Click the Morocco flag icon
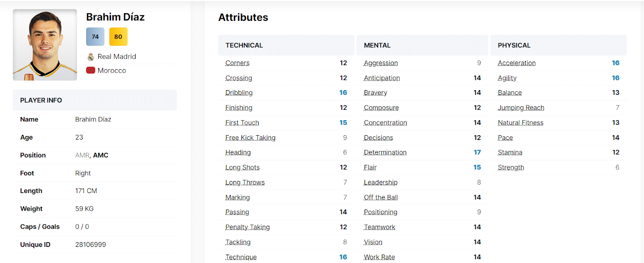Viewport: 644px width, 263px height. pos(91,70)
